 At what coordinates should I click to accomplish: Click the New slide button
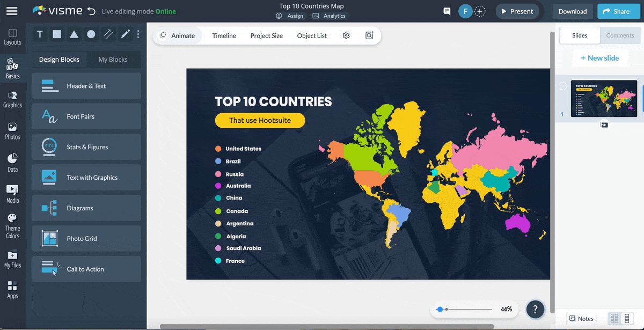tap(600, 57)
